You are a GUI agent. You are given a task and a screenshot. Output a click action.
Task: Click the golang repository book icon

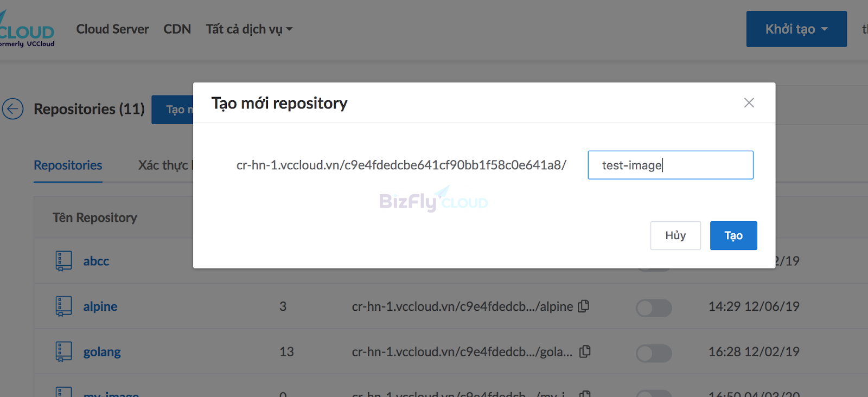pyautogui.click(x=63, y=351)
